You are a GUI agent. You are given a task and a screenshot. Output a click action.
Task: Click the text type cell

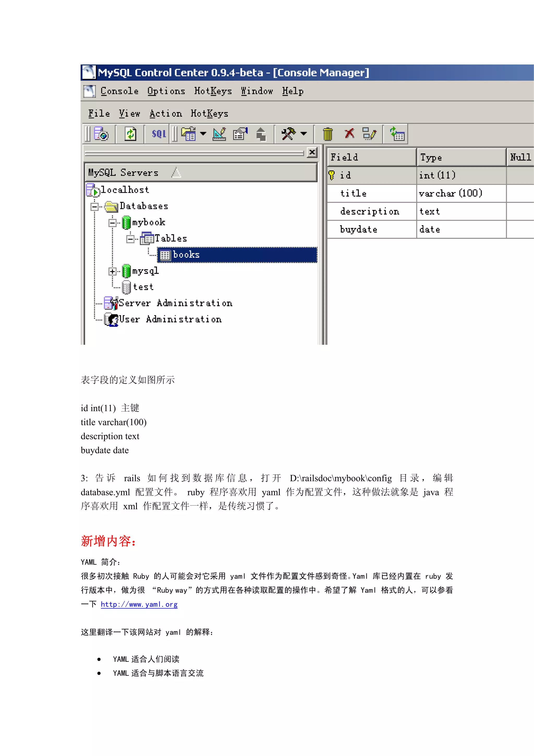point(461,211)
